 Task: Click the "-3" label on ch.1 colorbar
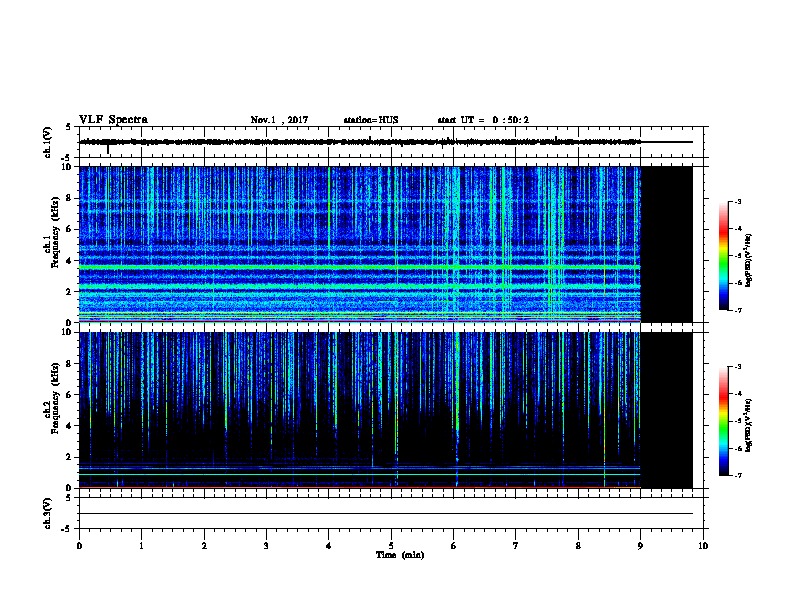(x=737, y=201)
